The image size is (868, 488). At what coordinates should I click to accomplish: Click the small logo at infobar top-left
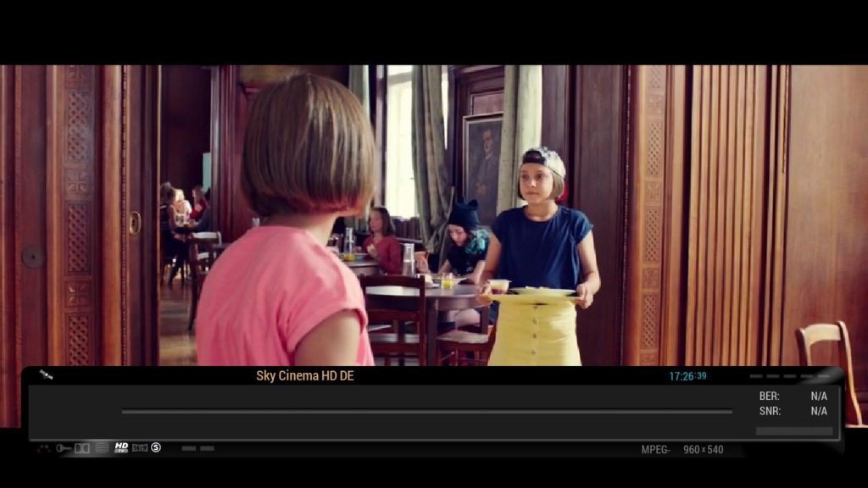pyautogui.click(x=47, y=374)
